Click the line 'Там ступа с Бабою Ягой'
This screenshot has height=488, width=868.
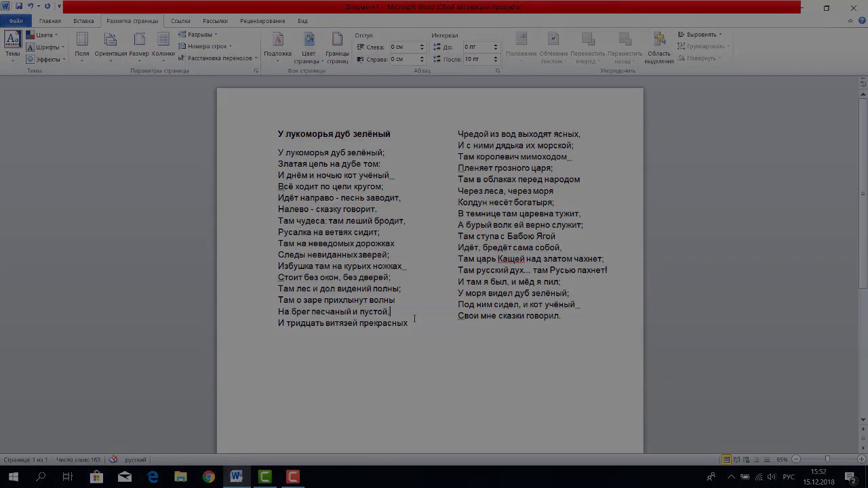507,237
